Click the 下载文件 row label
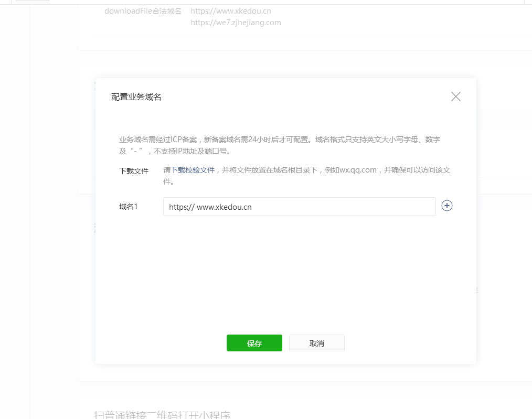The height and width of the screenshot is (419, 532). click(134, 171)
